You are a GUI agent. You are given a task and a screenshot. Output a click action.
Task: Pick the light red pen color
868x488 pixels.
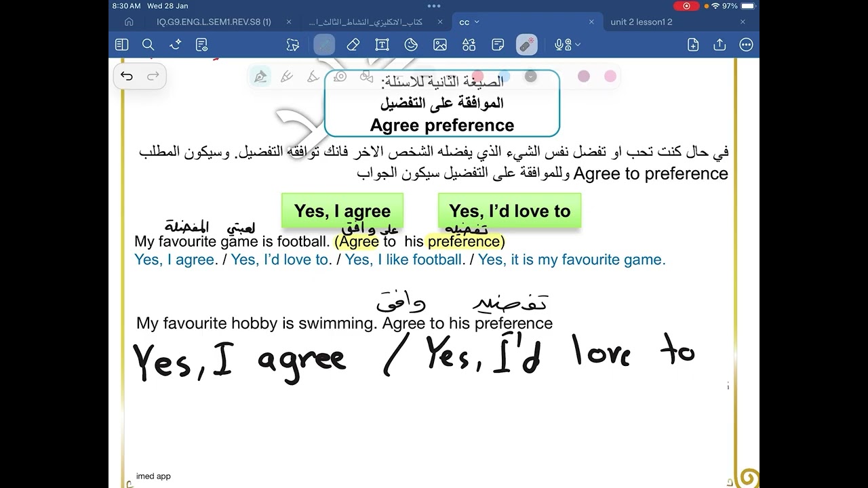tap(478, 77)
